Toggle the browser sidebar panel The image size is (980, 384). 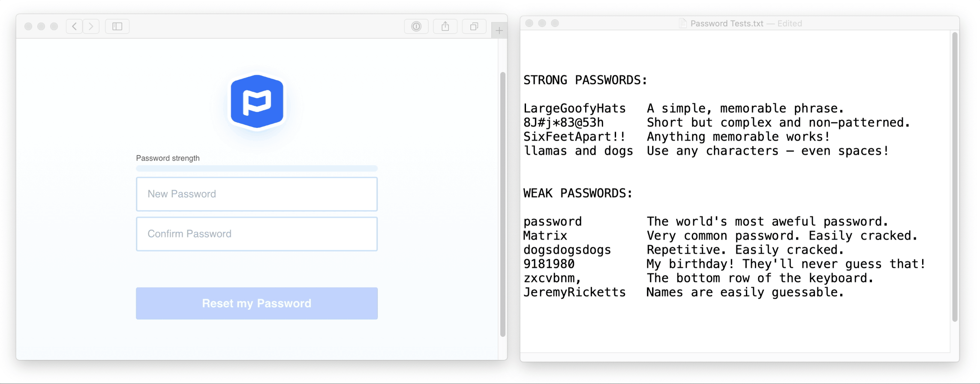click(x=117, y=27)
